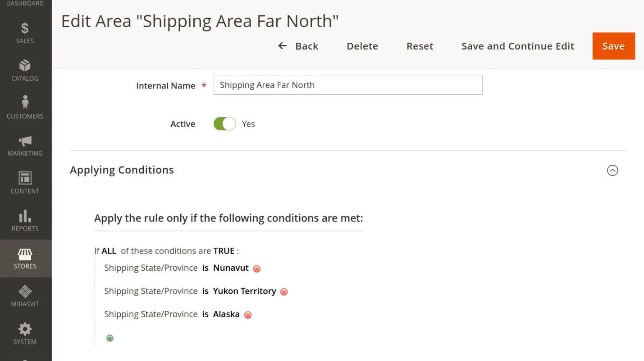The image size is (644, 361).
Task: Click Save and Continue Edit
Action: (517, 46)
